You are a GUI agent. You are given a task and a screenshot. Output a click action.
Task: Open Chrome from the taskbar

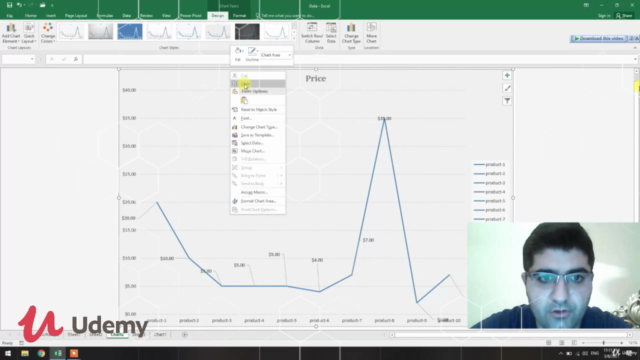point(41,353)
